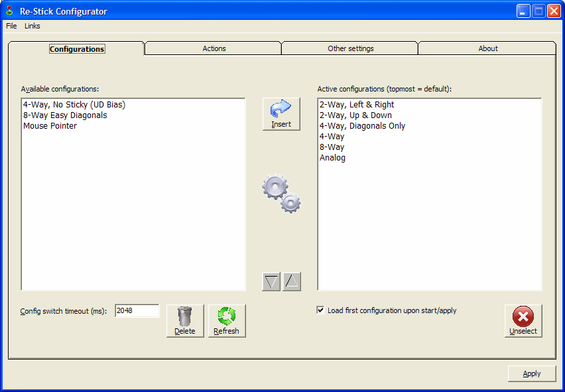Switch to the Actions tab
The width and height of the screenshot is (565, 392).
[214, 48]
